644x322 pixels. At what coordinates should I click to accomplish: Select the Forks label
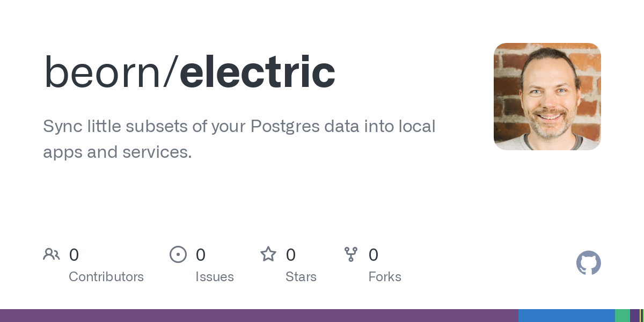pos(385,277)
